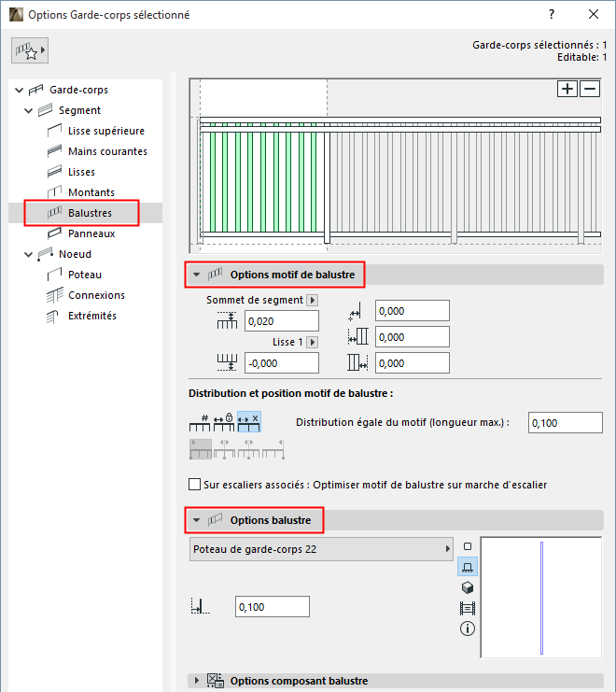Show baluster hatched preview icon
Viewport: 616px width, 692px height.
click(468, 608)
